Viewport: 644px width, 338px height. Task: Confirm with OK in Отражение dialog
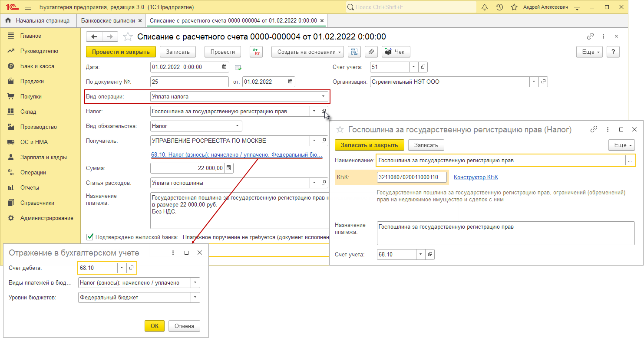(155, 326)
